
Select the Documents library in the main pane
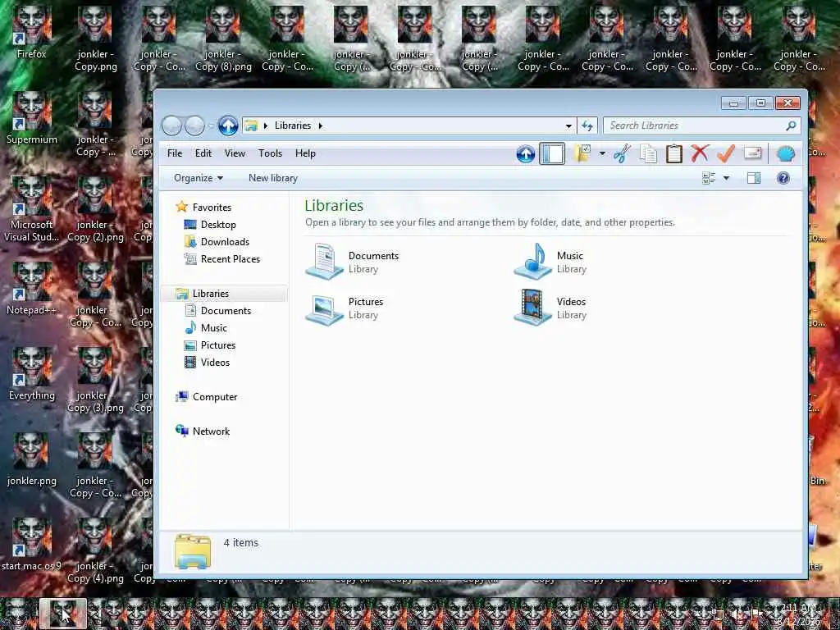tap(354, 262)
